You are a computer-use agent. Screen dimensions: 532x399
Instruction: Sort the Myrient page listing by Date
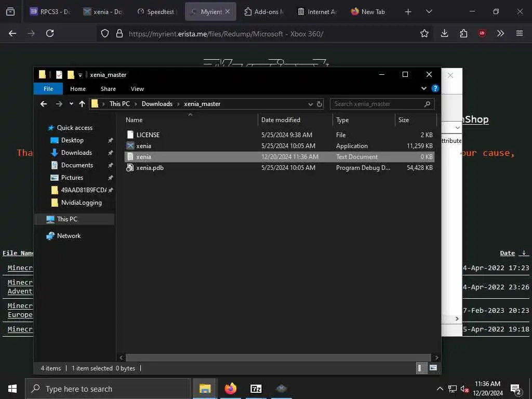click(507, 254)
